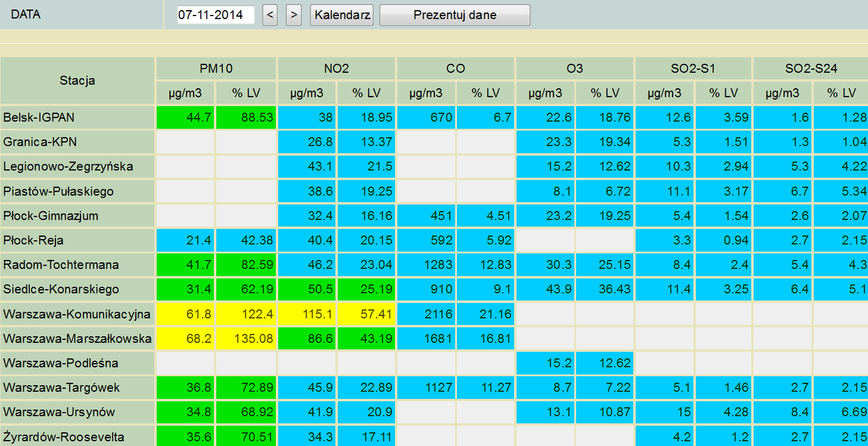Click Legionowo-Zegrzyńska SO2-S1 value 10.3
Viewport: 868px width, 446px height.
(x=664, y=166)
